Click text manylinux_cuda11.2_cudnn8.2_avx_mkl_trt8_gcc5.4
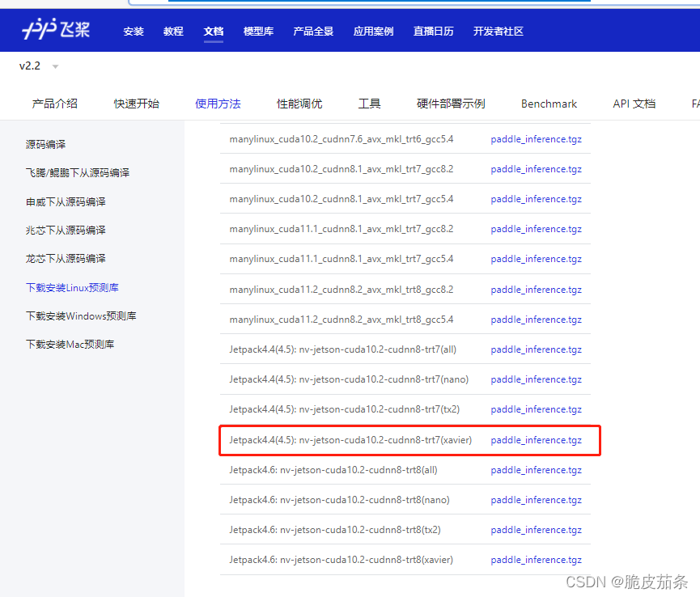Viewport: 700px width, 597px height. 342,320
